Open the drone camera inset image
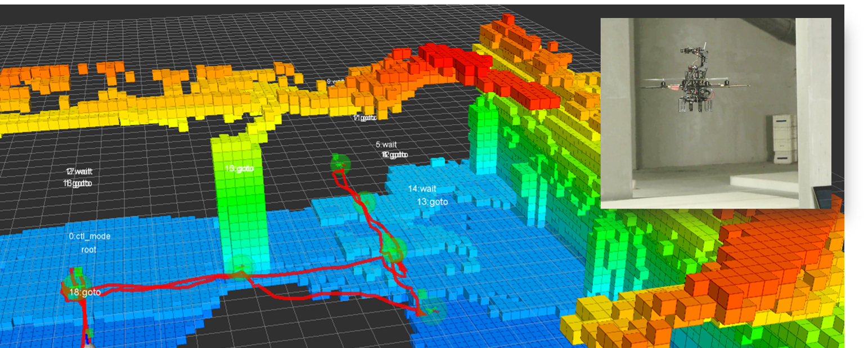868x348 pixels. 715,112
